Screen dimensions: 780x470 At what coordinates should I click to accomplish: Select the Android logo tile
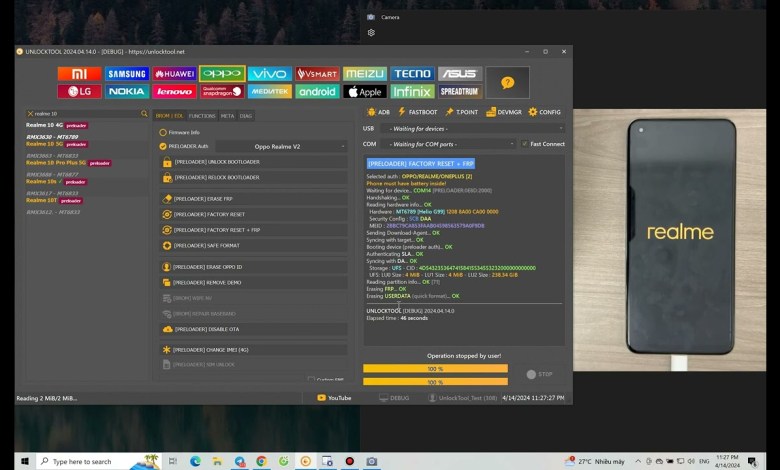(x=317, y=92)
